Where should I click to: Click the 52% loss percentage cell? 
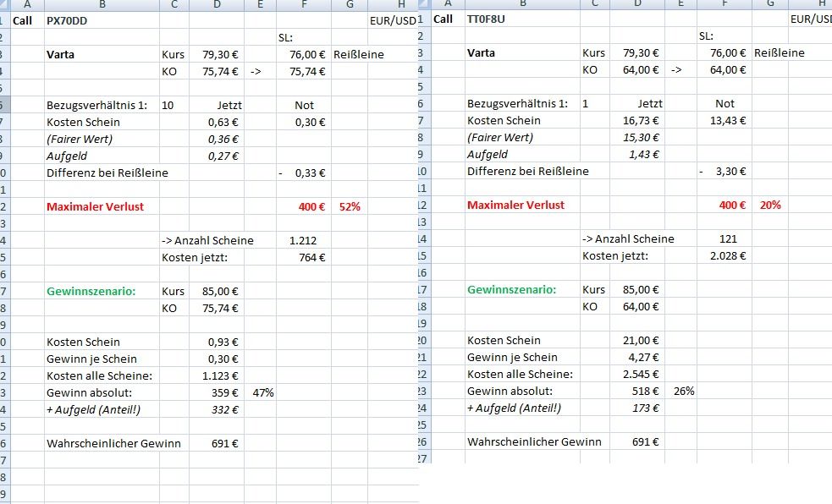350,206
